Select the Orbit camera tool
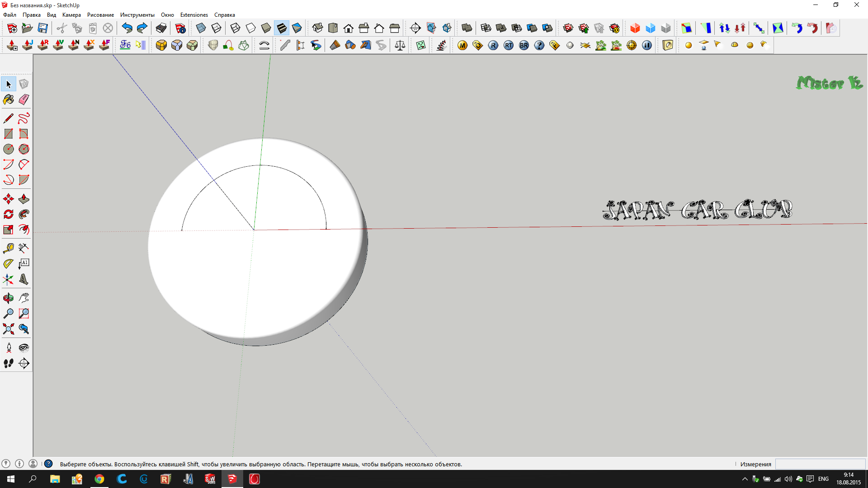The width and height of the screenshot is (868, 488). [8, 298]
